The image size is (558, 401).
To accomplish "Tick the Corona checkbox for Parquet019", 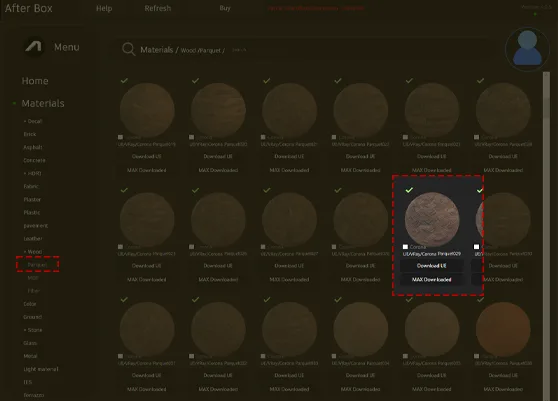I will [120, 137].
